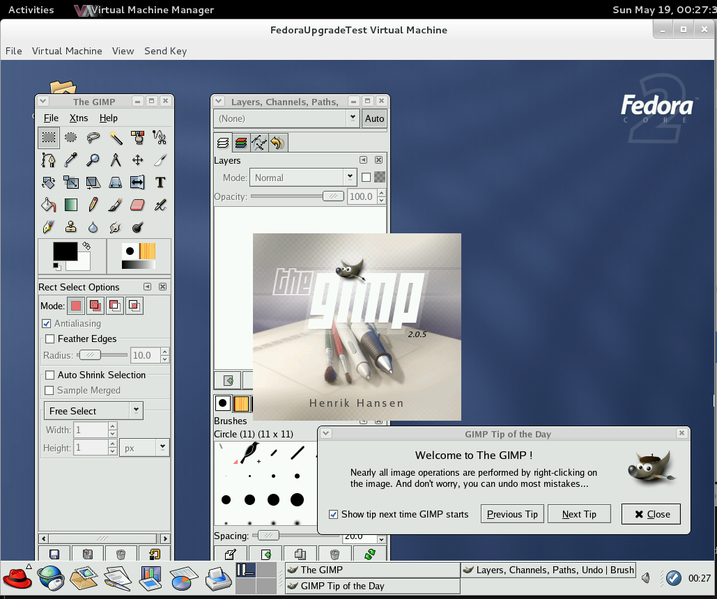Select the Measure compass tool
The width and height of the screenshot is (717, 599).
(x=116, y=160)
